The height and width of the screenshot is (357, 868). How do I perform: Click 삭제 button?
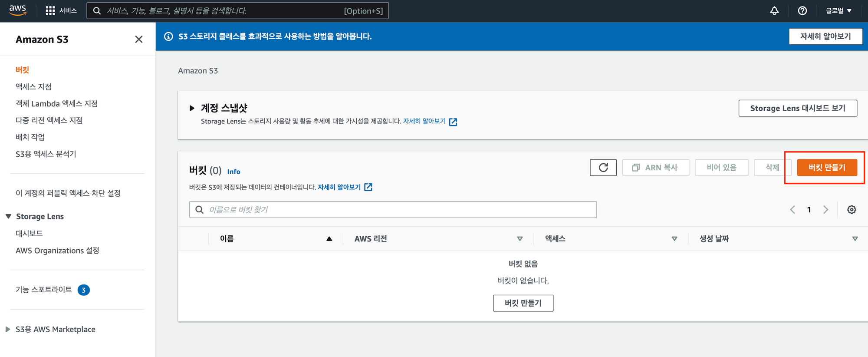773,168
